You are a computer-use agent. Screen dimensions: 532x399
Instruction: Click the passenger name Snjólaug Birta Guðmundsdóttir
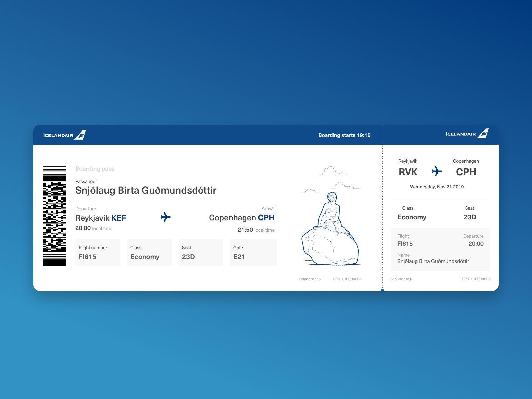[x=146, y=190]
